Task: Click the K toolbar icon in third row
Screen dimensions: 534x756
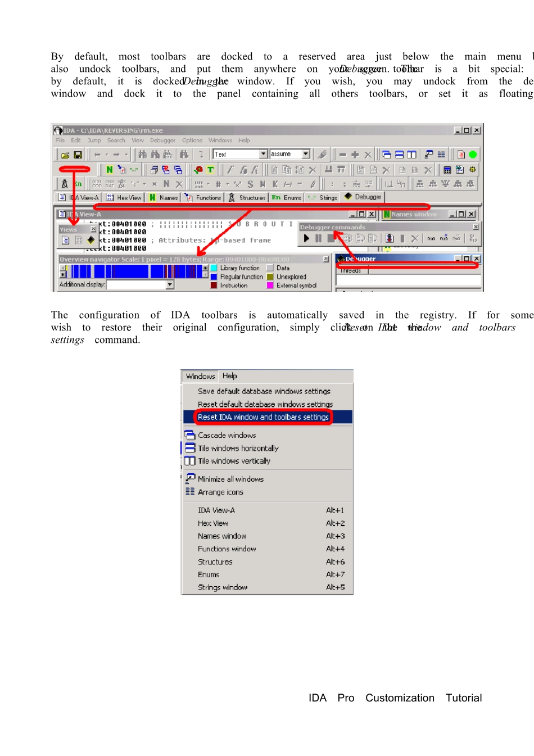Action: [x=275, y=184]
